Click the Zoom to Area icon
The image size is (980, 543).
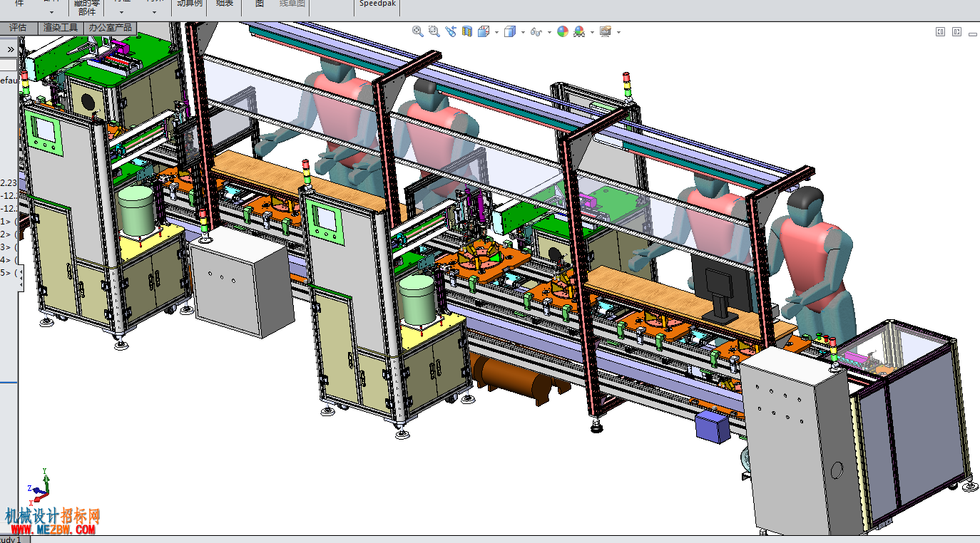click(434, 31)
